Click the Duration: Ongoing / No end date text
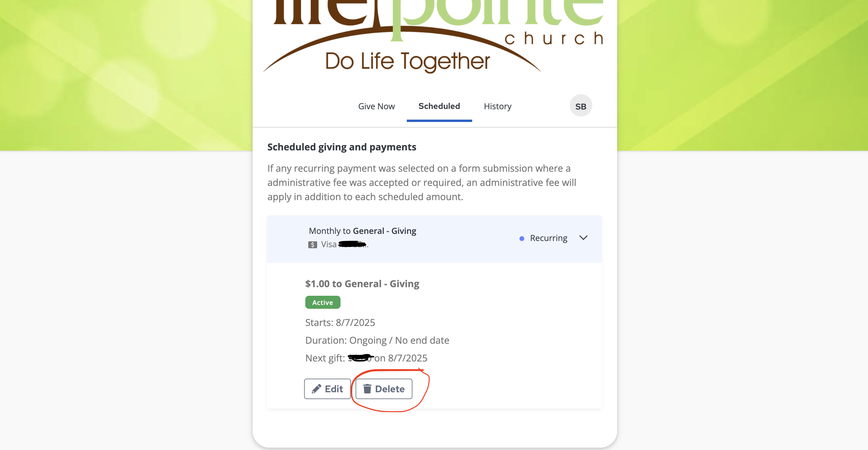This screenshot has width=868, height=450. (377, 340)
